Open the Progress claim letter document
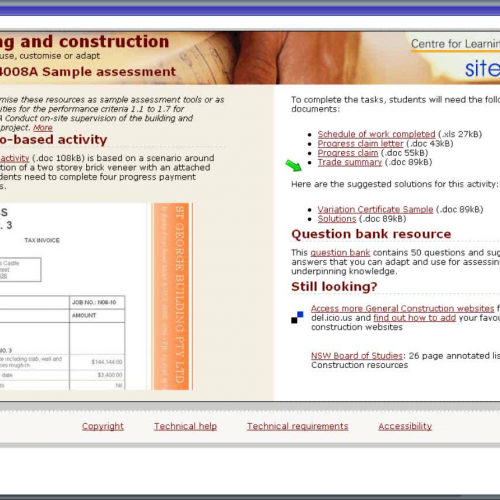Screen dimensions: 500x500 click(x=360, y=143)
